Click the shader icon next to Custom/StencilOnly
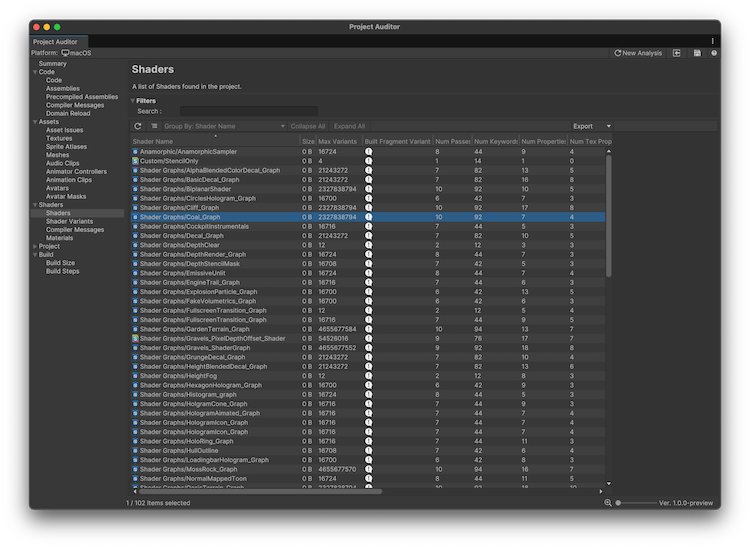 (135, 160)
